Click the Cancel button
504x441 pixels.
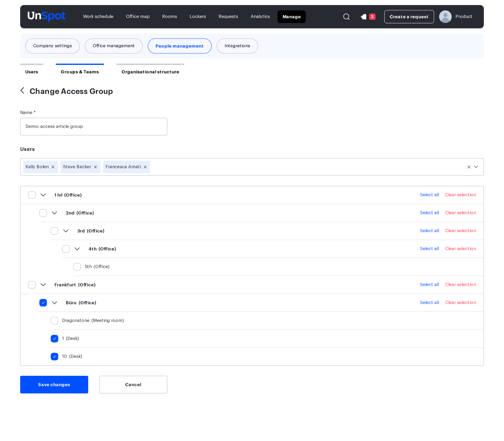click(x=133, y=384)
